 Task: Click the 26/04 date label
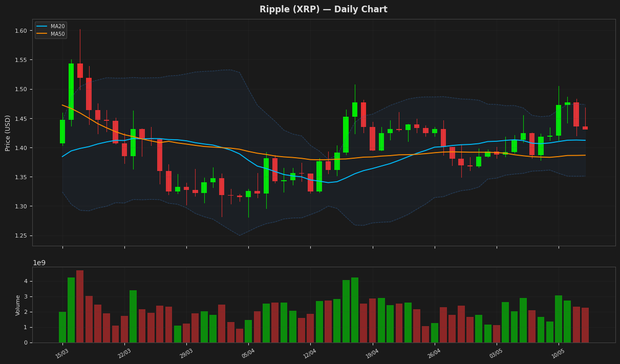tap(434, 353)
